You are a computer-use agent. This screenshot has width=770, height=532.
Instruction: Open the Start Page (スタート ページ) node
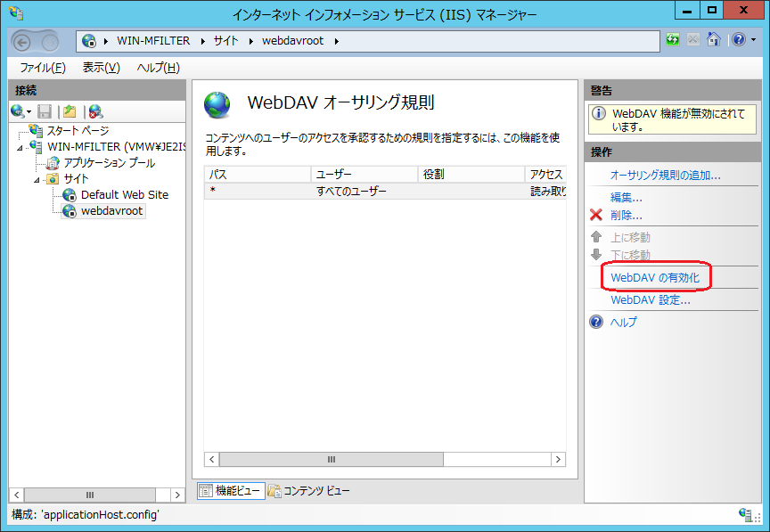coord(78,131)
